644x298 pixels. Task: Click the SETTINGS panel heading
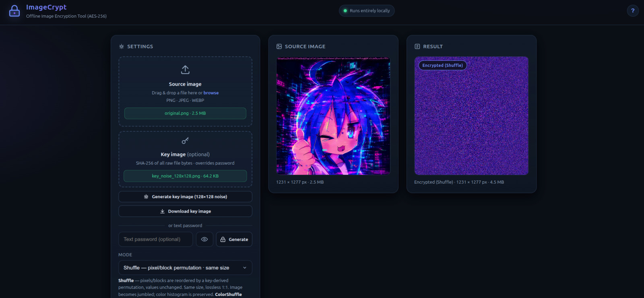(x=140, y=46)
